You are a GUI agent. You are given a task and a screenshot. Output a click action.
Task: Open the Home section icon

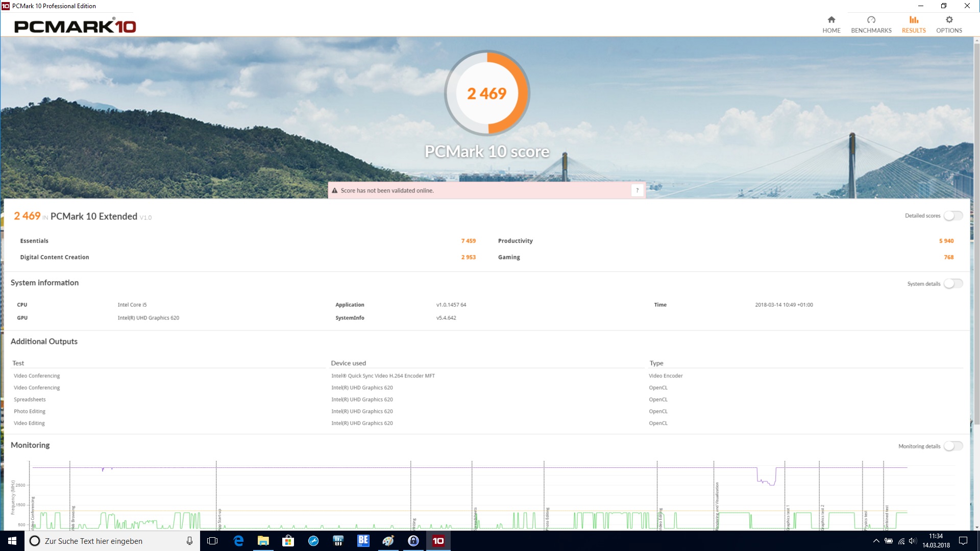[831, 20]
